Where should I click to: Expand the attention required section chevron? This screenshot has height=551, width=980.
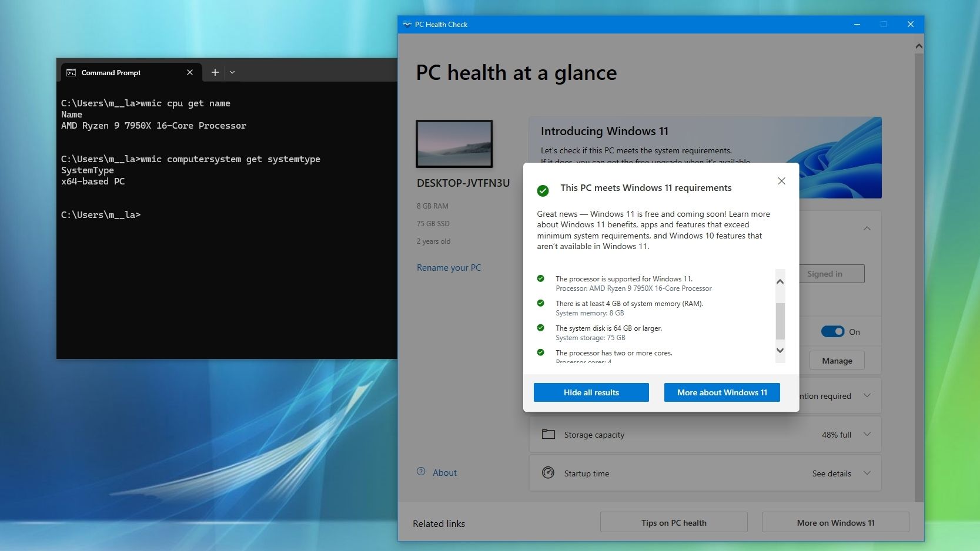(x=867, y=395)
